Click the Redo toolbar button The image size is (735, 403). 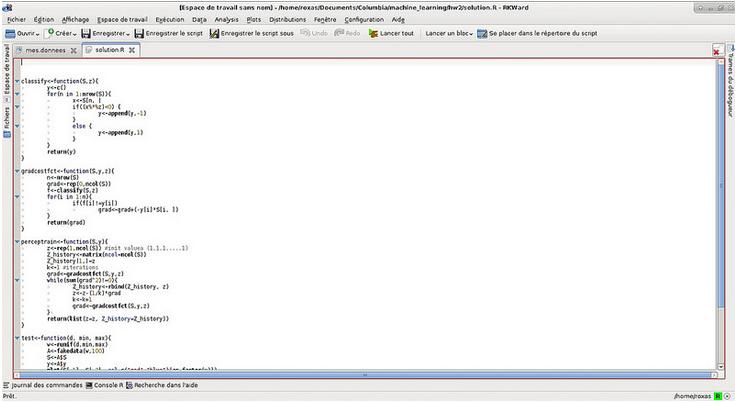347,33
